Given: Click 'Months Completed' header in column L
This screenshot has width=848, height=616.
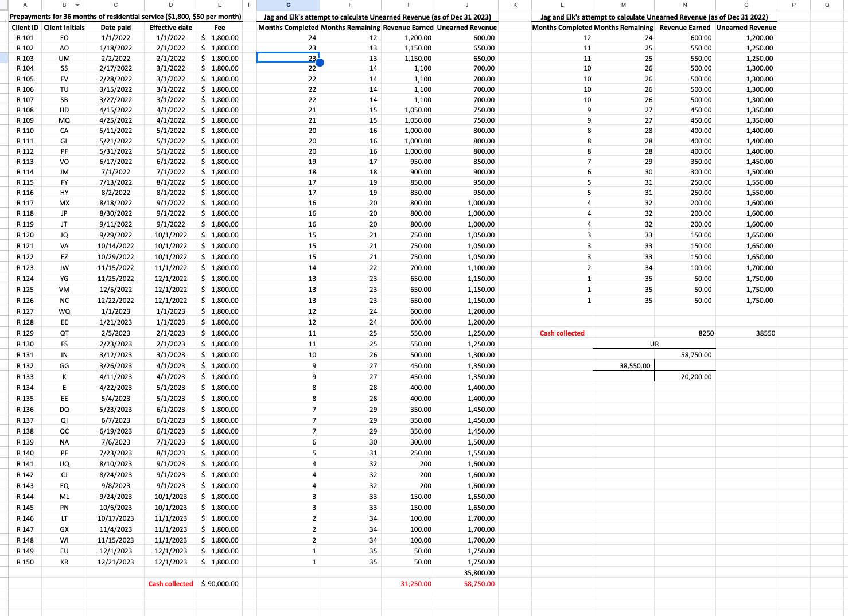Looking at the screenshot, I should point(562,27).
